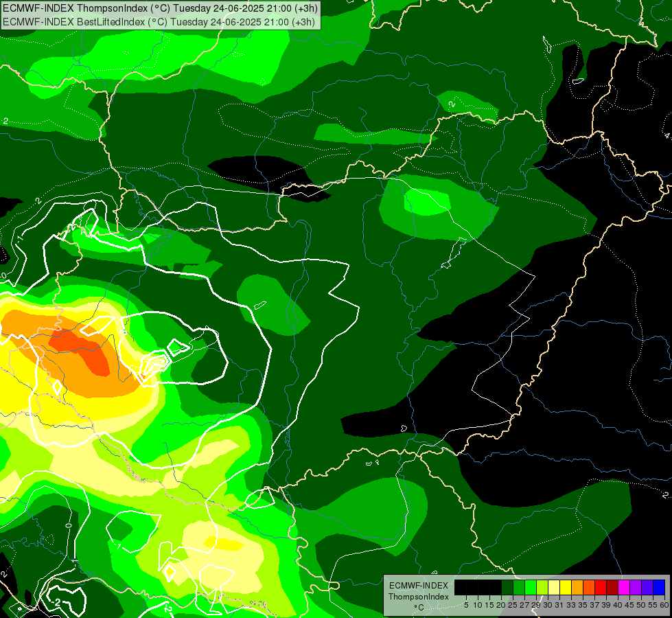Image resolution: width=672 pixels, height=618 pixels.
Task: Click the 'ECMWF-INDEX' label in the legend
Action: point(419,586)
